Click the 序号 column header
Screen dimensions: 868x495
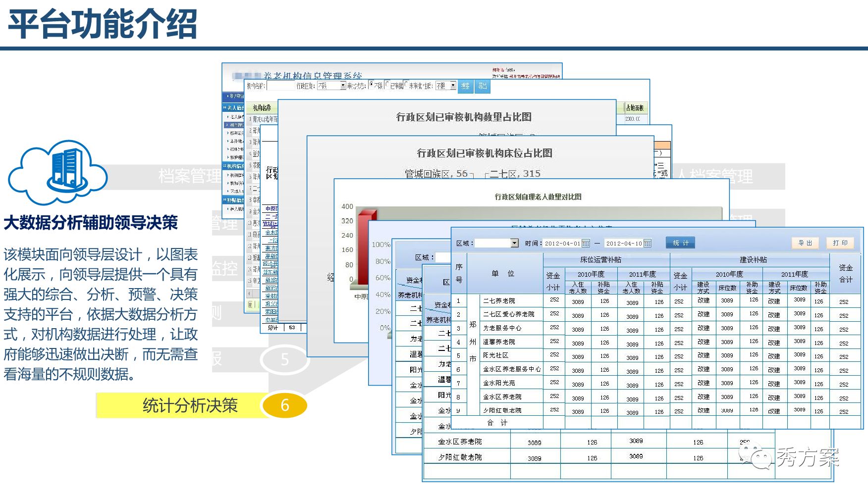point(459,273)
